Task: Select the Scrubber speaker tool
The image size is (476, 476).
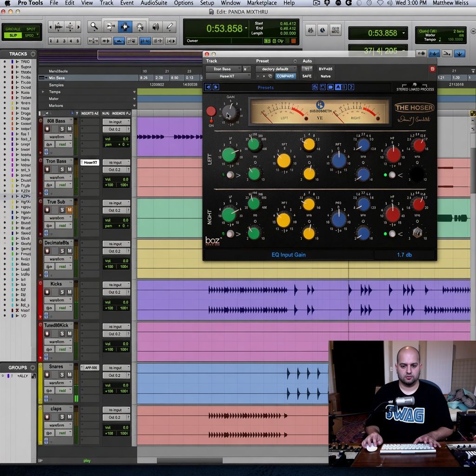Action: click(155, 27)
